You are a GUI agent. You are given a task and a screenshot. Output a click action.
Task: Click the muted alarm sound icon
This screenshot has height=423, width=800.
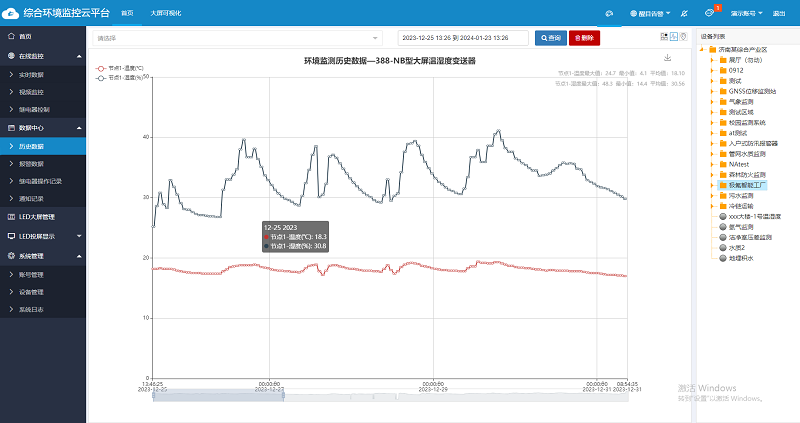[x=683, y=13]
